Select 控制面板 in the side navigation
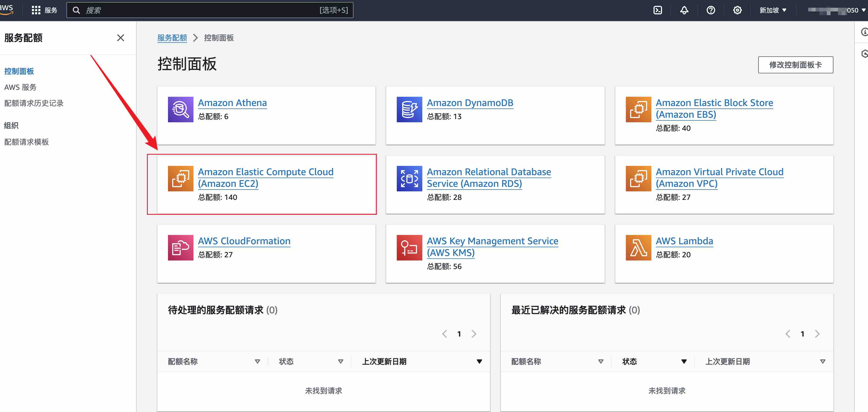The image size is (868, 412). click(19, 71)
